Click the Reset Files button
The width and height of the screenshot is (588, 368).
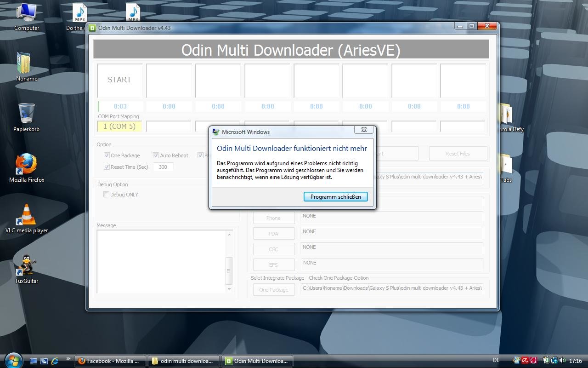point(458,154)
